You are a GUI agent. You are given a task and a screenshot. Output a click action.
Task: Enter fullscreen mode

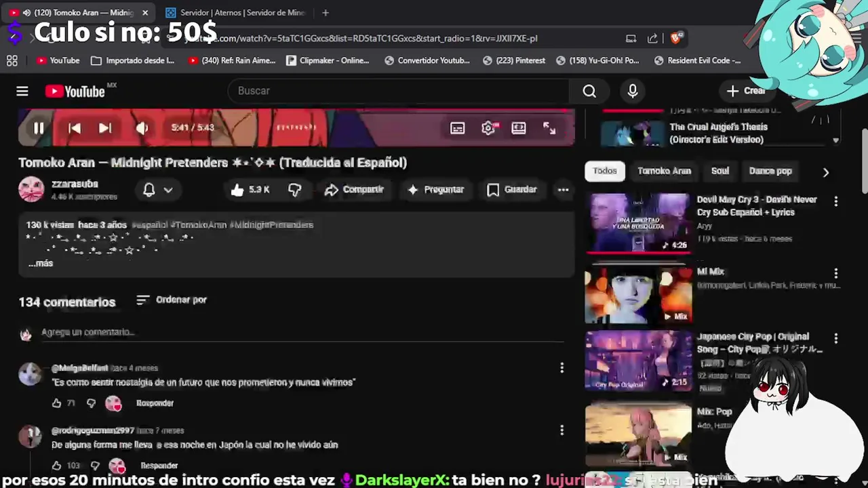(549, 128)
